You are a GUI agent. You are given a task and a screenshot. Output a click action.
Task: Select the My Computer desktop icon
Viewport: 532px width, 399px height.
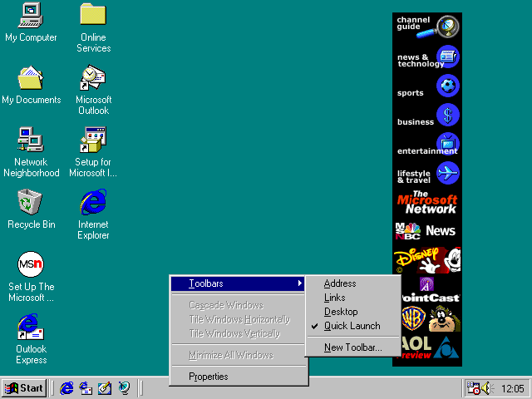tap(31, 15)
